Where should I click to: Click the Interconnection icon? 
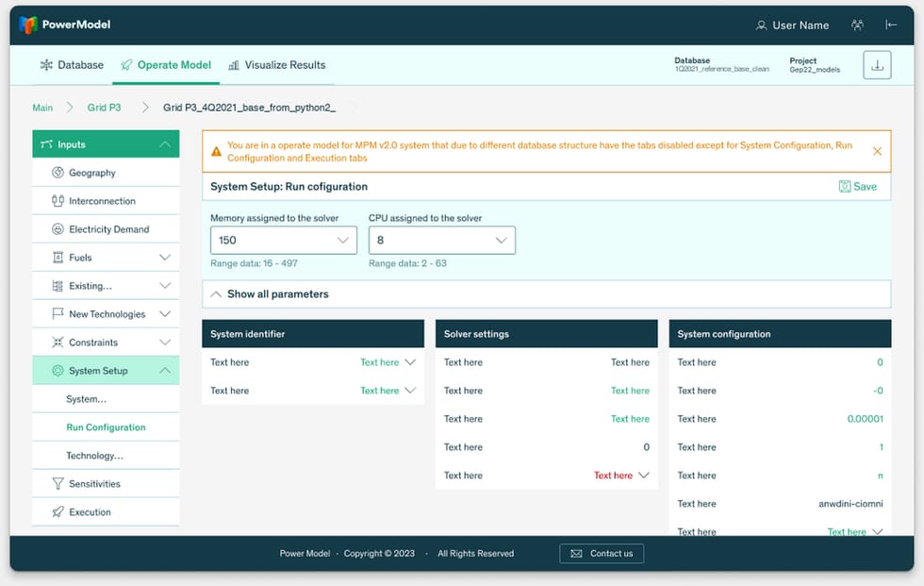click(58, 201)
